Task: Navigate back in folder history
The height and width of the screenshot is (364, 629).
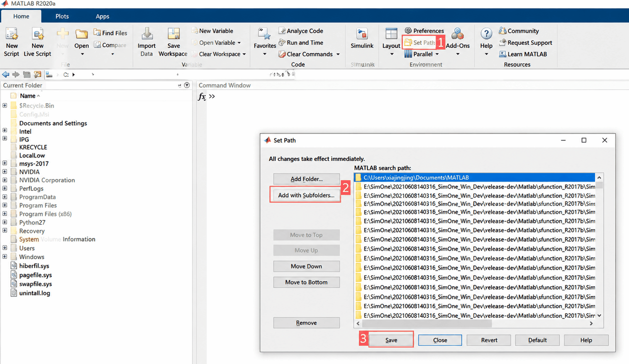Action: coord(5,74)
